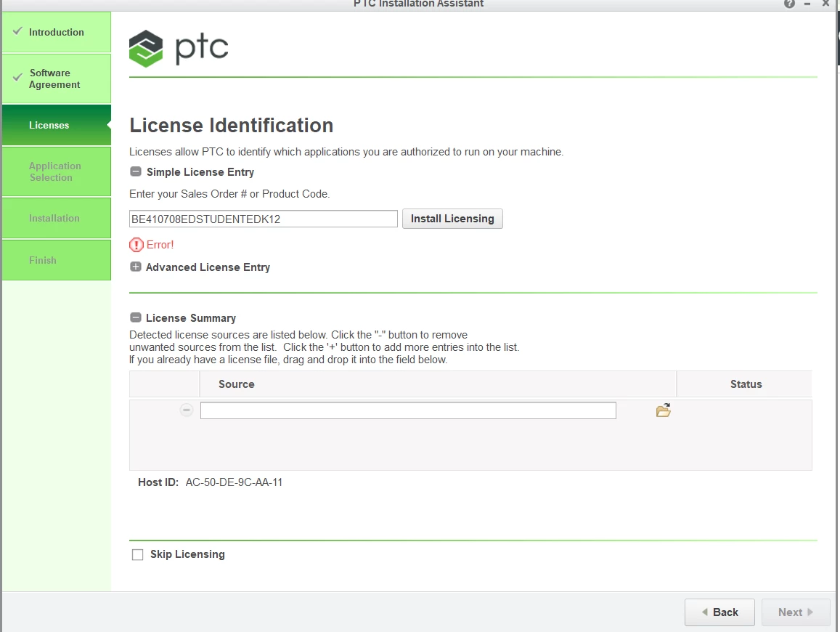Close the PTC Installation Assistant window

tap(825, 4)
